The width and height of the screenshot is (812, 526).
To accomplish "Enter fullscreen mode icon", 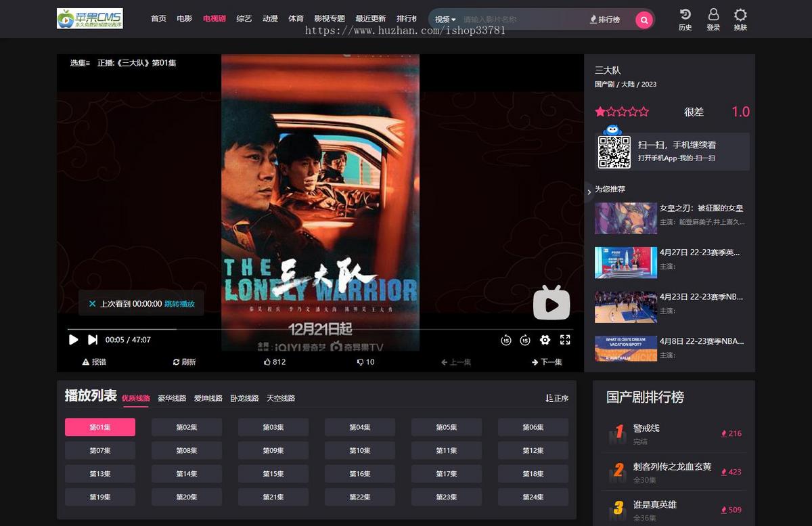I will pos(565,340).
